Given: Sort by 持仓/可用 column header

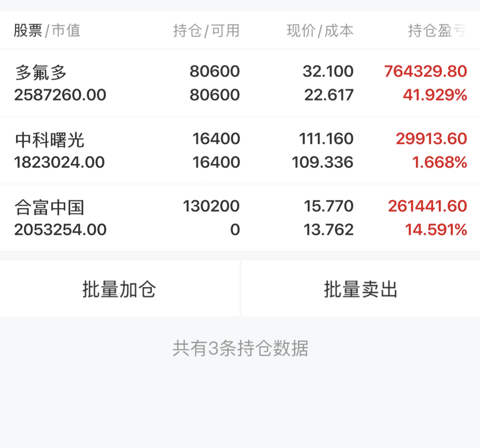Looking at the screenshot, I should pos(206,30).
